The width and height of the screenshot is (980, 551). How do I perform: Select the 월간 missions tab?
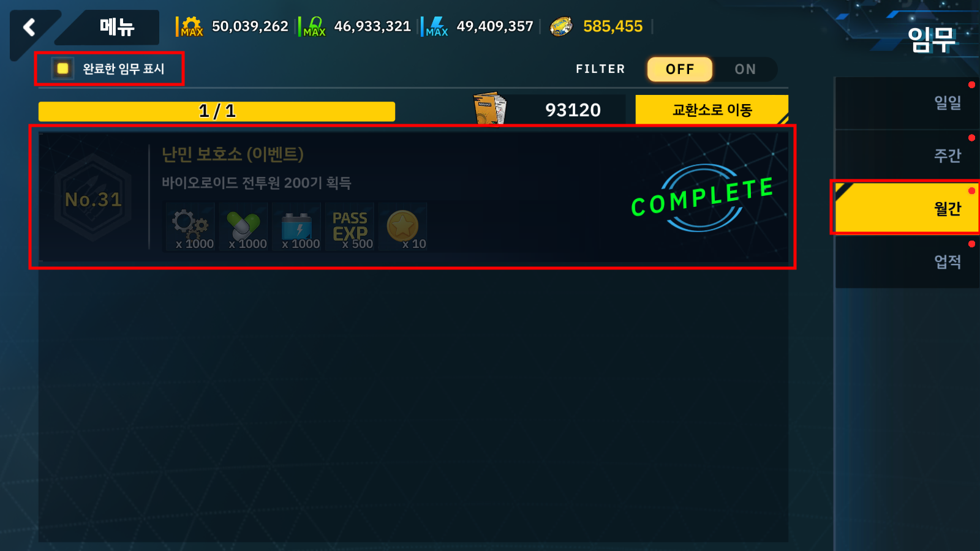coord(907,208)
